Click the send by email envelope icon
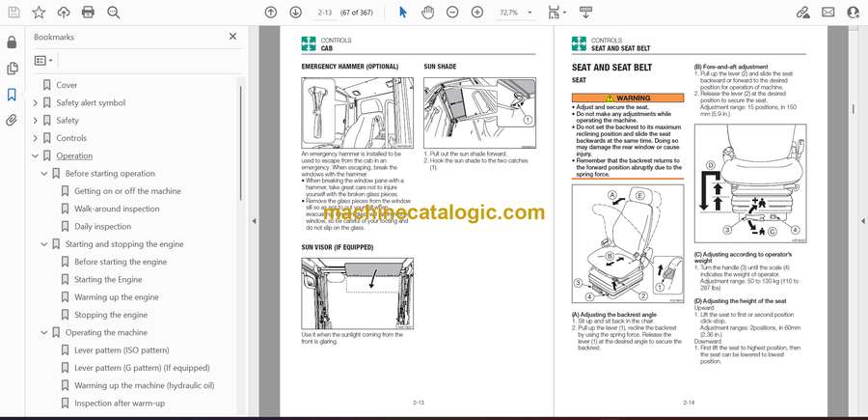 pyautogui.click(x=828, y=13)
